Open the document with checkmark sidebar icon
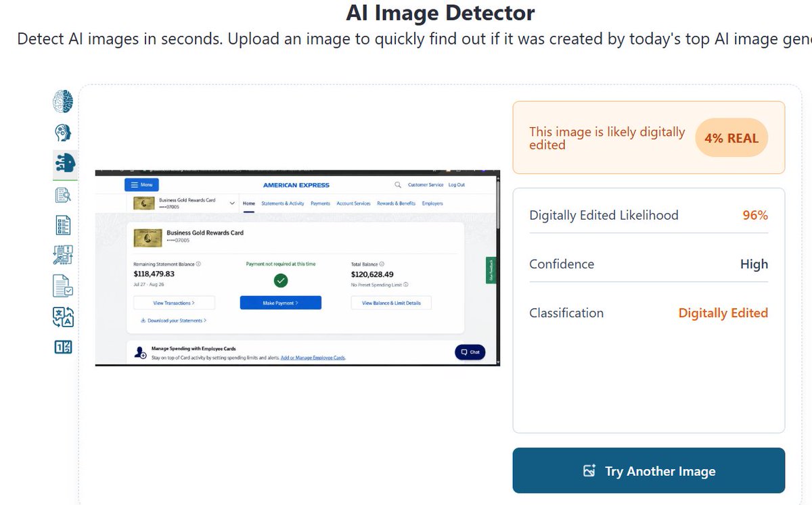The width and height of the screenshot is (812, 505). [63, 286]
